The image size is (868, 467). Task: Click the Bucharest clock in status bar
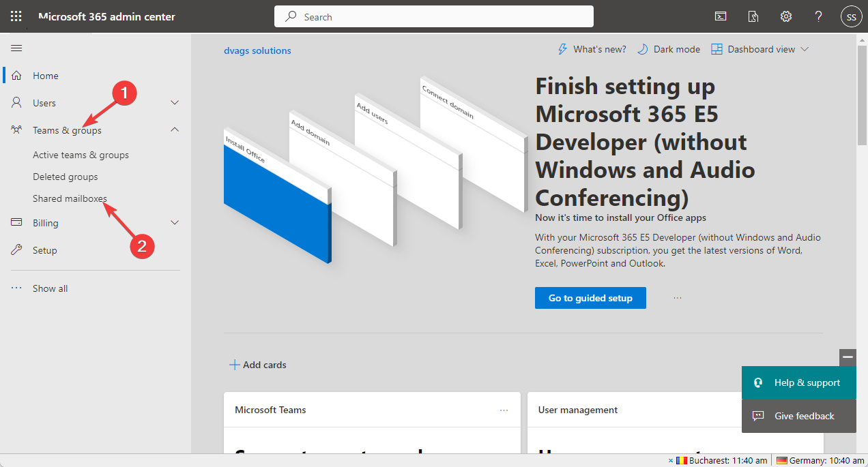722,461
